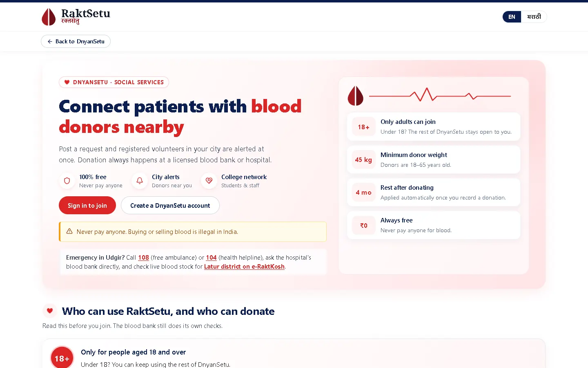Create a DnyanSetu account
588x368 pixels.
coord(170,205)
